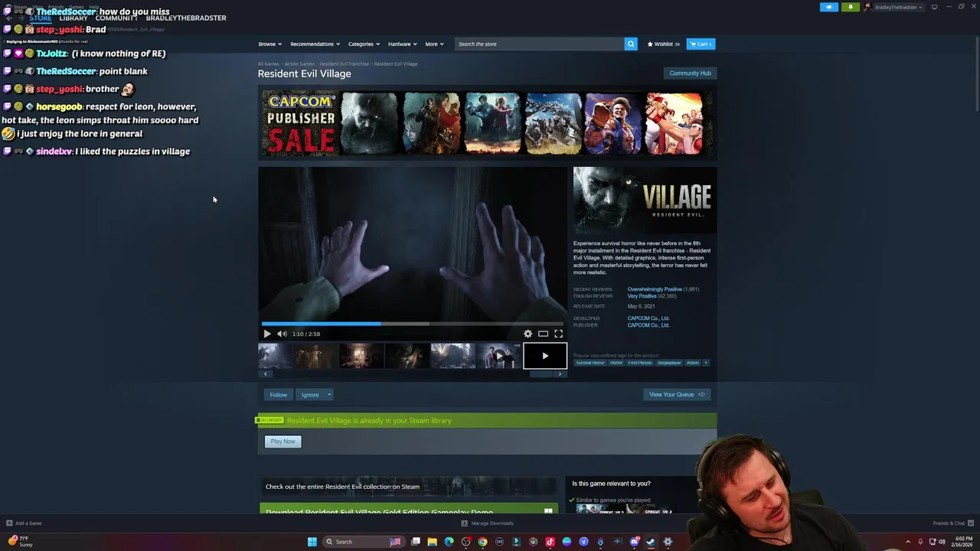Click the Steam announcements megaphone icon
The image size is (980, 551).
pyautogui.click(x=829, y=7)
